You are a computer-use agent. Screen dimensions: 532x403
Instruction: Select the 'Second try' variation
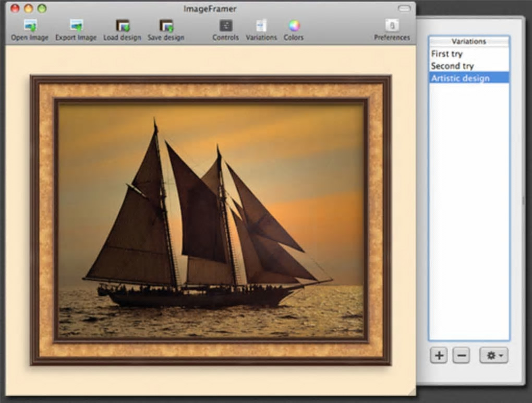(452, 66)
